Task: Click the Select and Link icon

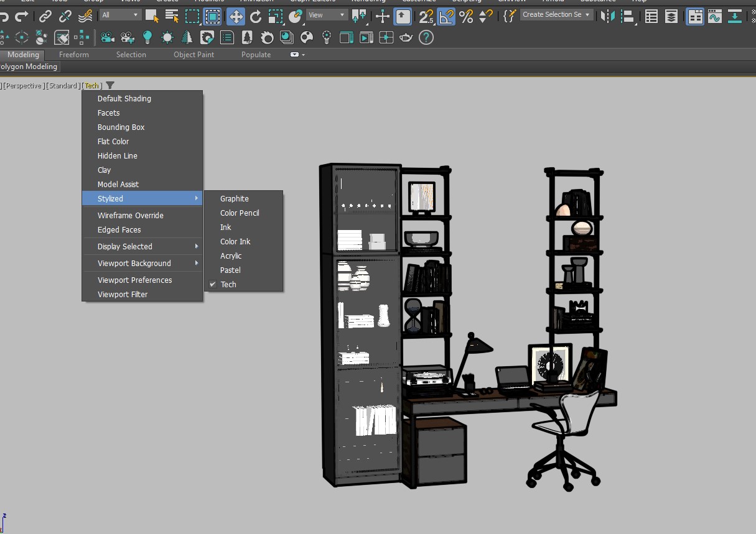Action: 45,16
